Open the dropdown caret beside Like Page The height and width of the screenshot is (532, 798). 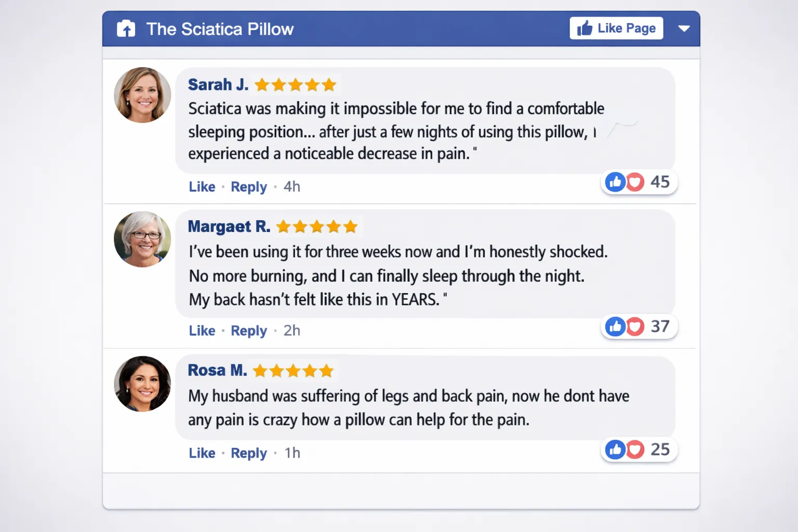click(x=684, y=29)
